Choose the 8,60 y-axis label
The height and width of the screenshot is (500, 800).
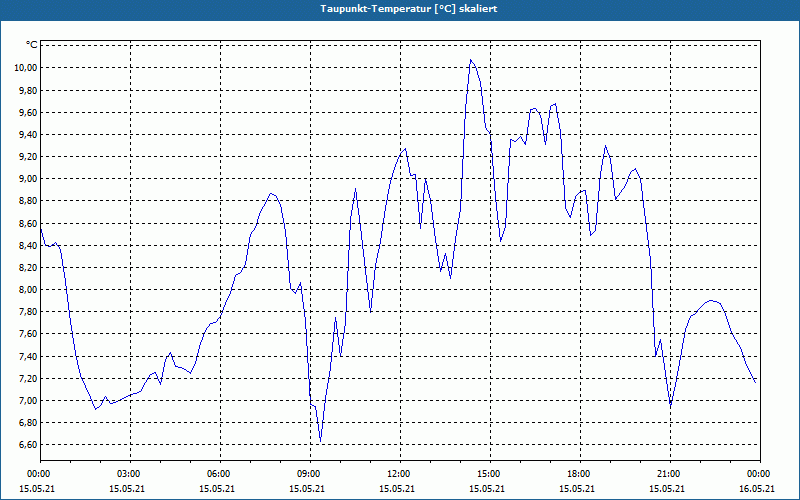tap(28, 223)
